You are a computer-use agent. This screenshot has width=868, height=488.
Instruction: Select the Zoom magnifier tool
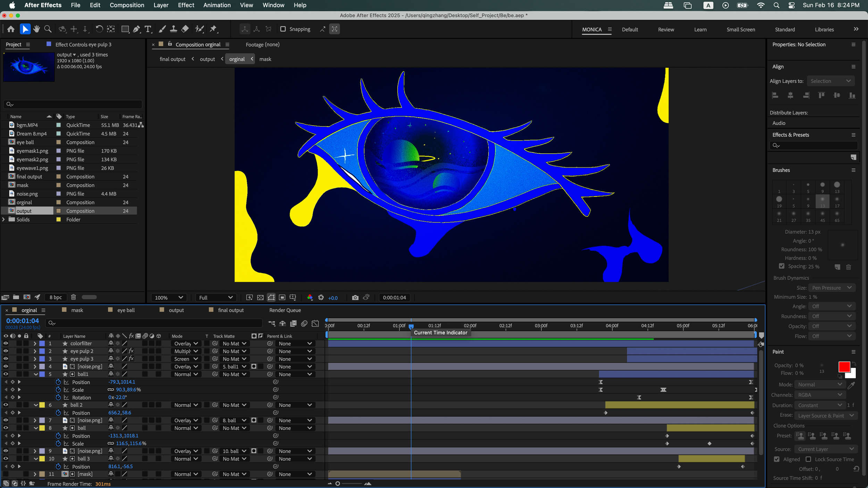point(48,29)
